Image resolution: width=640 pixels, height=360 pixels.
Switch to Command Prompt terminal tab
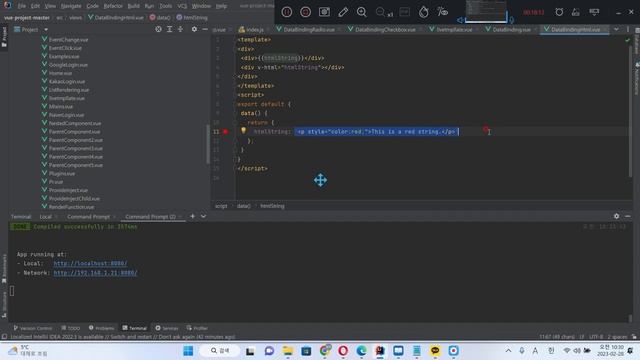(88, 217)
